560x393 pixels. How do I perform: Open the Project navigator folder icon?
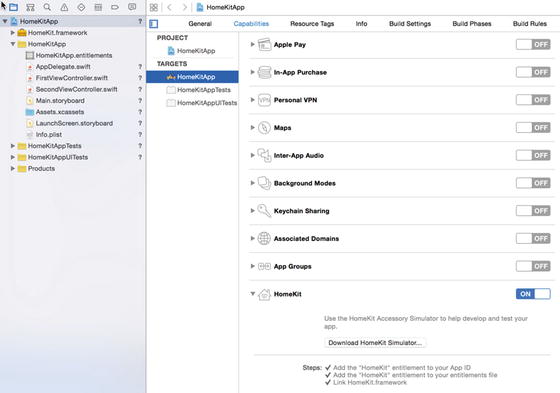coord(14,7)
